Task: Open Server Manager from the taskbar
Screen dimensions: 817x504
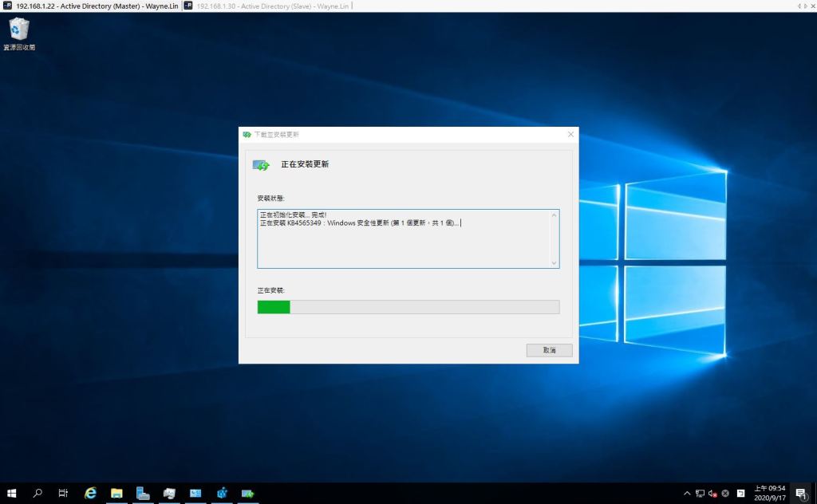Action: tap(143, 494)
